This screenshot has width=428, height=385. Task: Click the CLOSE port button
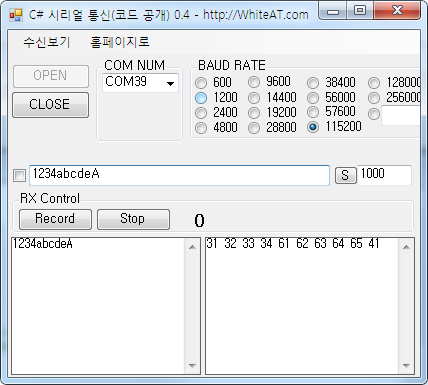pyautogui.click(x=51, y=105)
